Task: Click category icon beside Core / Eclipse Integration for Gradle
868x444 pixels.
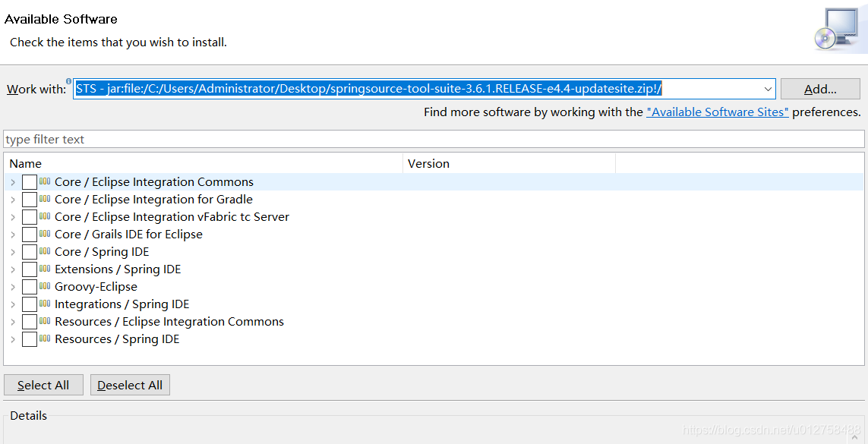Action: pos(45,199)
